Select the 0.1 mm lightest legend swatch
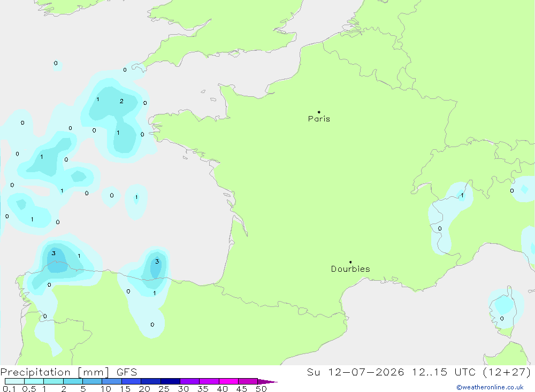This screenshot has width=535, height=392. click(14, 381)
